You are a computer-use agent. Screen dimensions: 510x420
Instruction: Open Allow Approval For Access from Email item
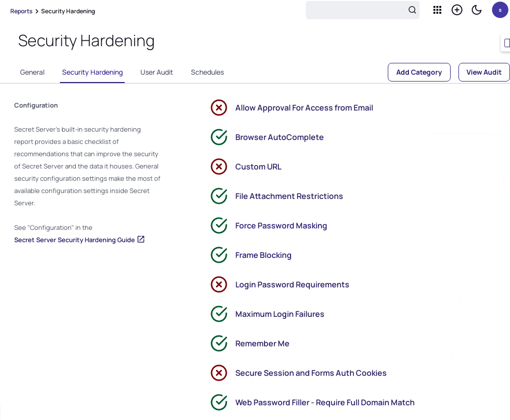[x=304, y=108]
